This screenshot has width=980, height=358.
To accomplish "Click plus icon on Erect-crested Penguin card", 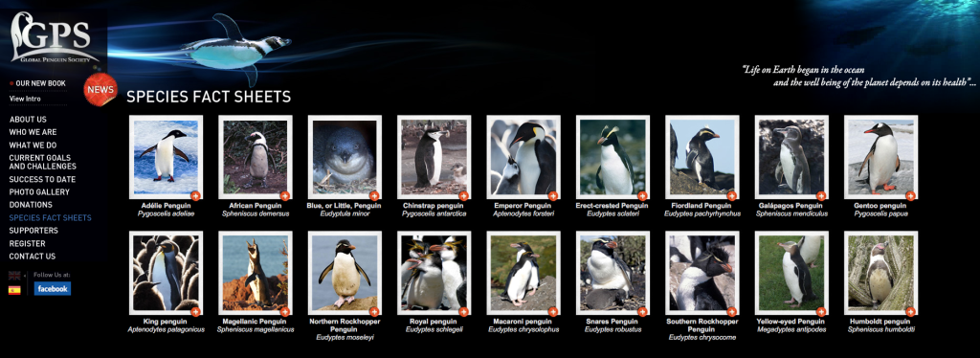I will pyautogui.click(x=642, y=195).
